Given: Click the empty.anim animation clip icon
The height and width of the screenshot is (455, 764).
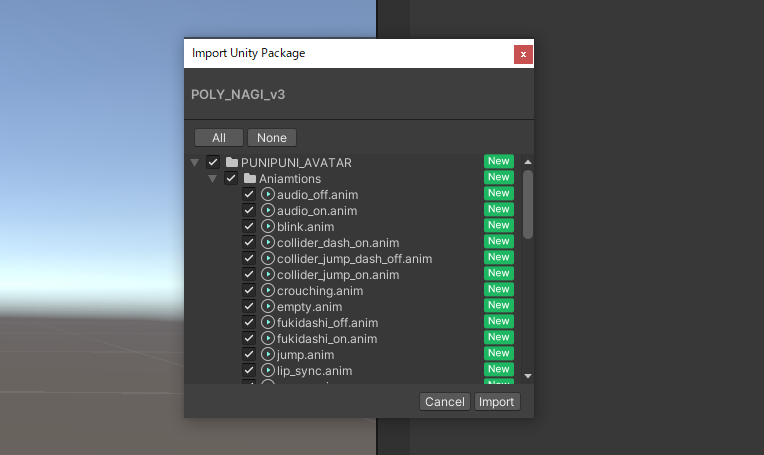Looking at the screenshot, I should pyautogui.click(x=267, y=306).
